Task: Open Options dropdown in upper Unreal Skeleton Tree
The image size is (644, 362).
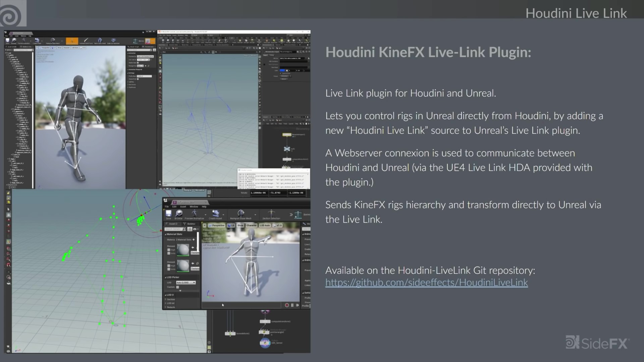Action: (x=9, y=50)
